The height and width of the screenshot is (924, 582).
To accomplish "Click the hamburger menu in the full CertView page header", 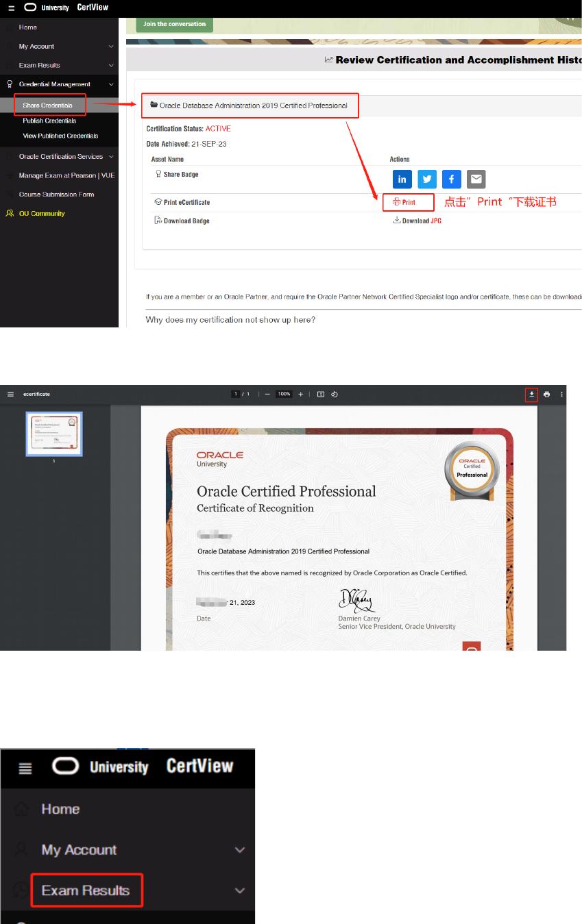I will (10, 8).
